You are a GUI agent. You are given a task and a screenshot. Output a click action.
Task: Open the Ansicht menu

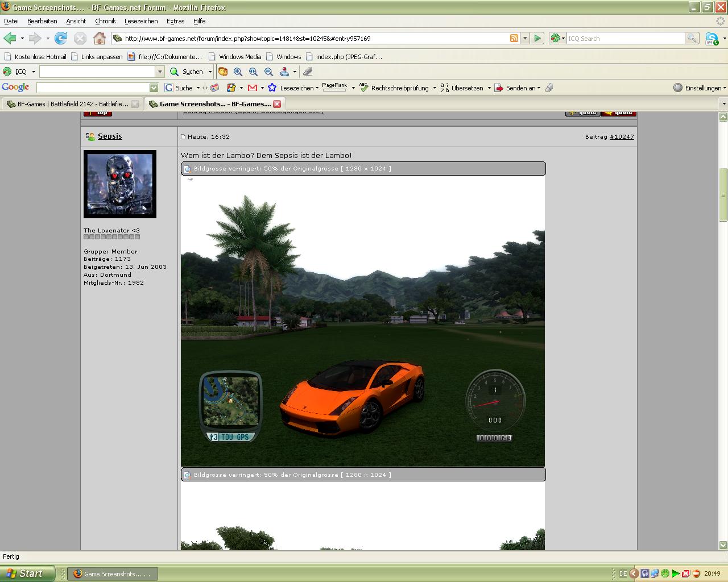point(76,21)
